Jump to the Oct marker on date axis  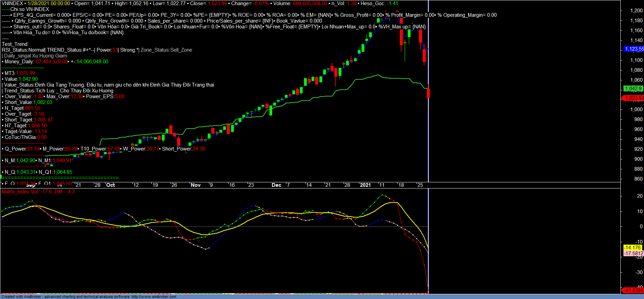point(111,185)
